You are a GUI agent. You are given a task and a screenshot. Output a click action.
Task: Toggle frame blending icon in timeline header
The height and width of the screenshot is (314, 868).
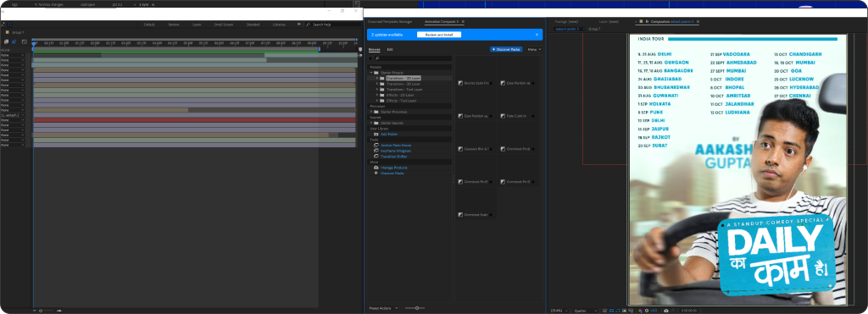tap(6, 41)
